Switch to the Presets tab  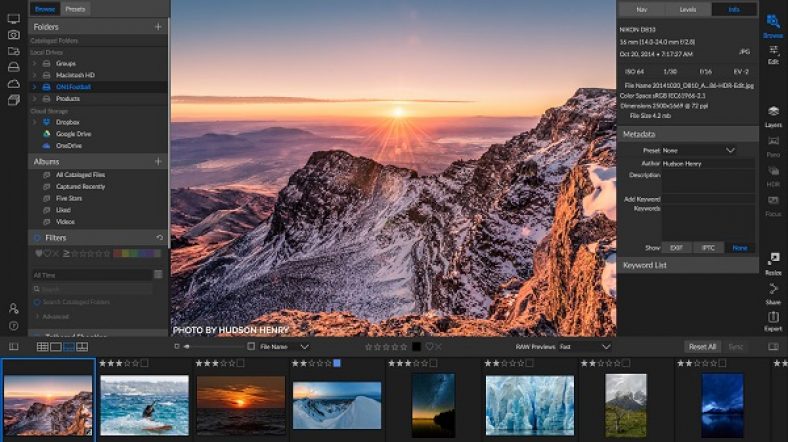pyautogui.click(x=75, y=9)
